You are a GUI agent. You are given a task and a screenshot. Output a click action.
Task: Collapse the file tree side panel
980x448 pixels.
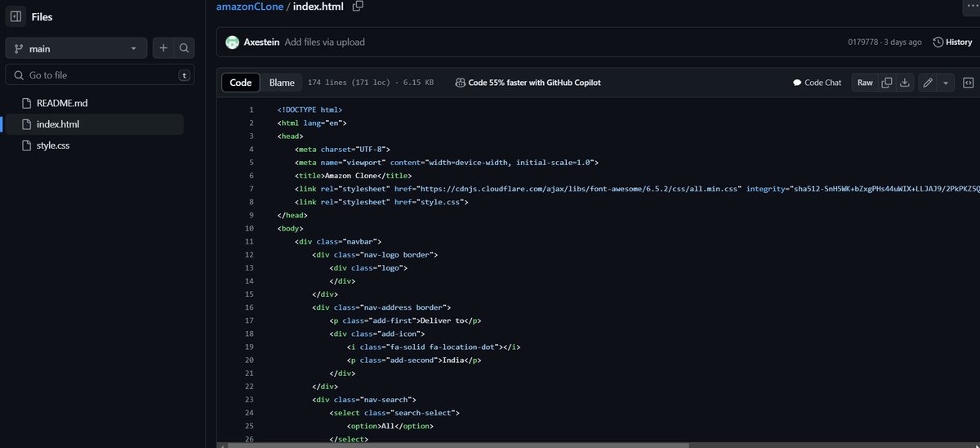click(x=16, y=16)
